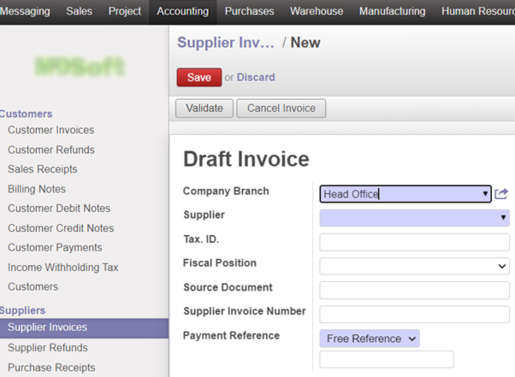This screenshot has height=377, width=515.
Task: Open the Sales menu
Action: coord(79,11)
